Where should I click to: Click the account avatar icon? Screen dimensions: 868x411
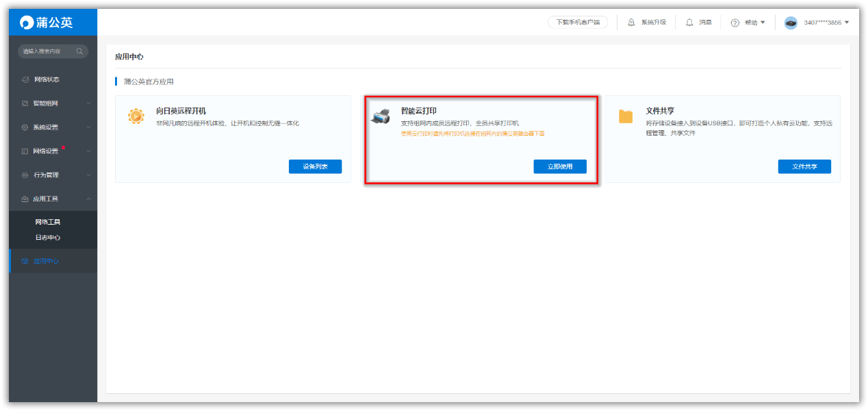pos(791,23)
